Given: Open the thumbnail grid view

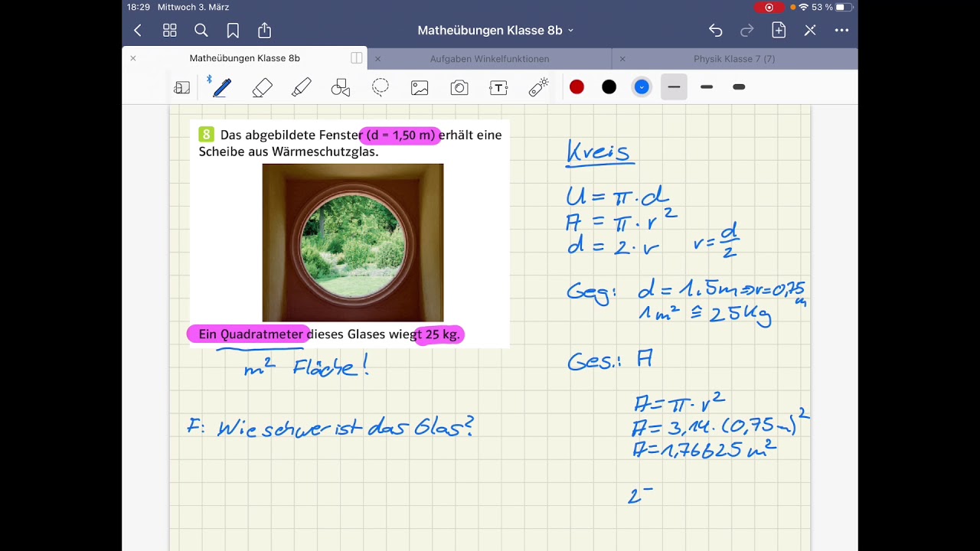Looking at the screenshot, I should pos(170,31).
